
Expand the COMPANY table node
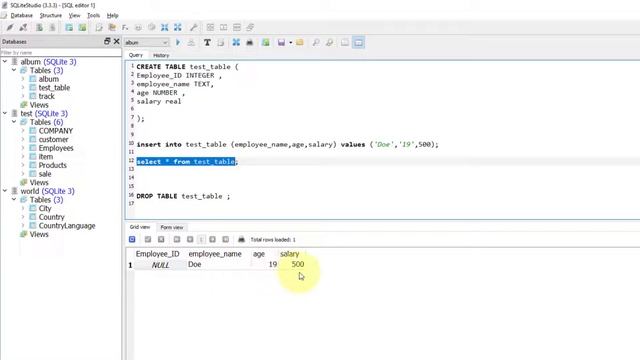click(x=23, y=131)
